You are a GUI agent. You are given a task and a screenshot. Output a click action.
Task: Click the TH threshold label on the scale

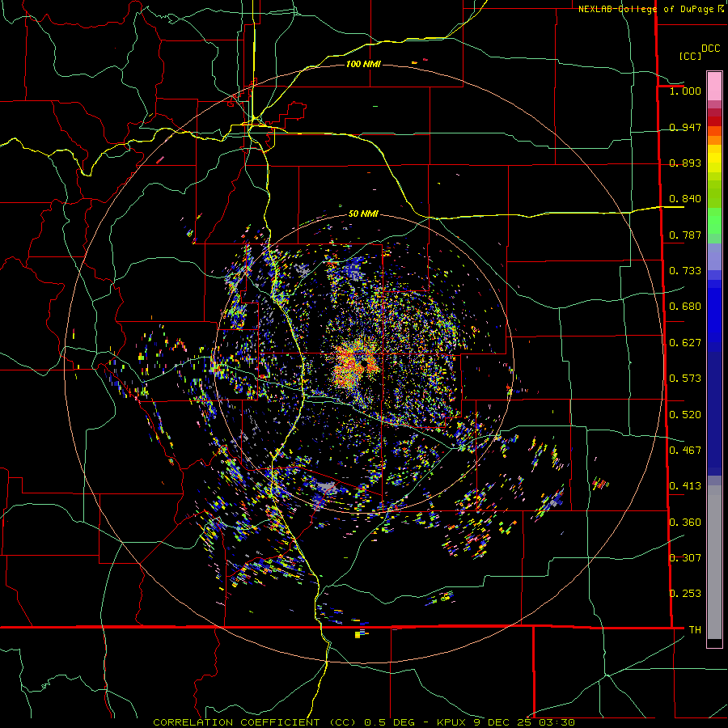coord(695,630)
